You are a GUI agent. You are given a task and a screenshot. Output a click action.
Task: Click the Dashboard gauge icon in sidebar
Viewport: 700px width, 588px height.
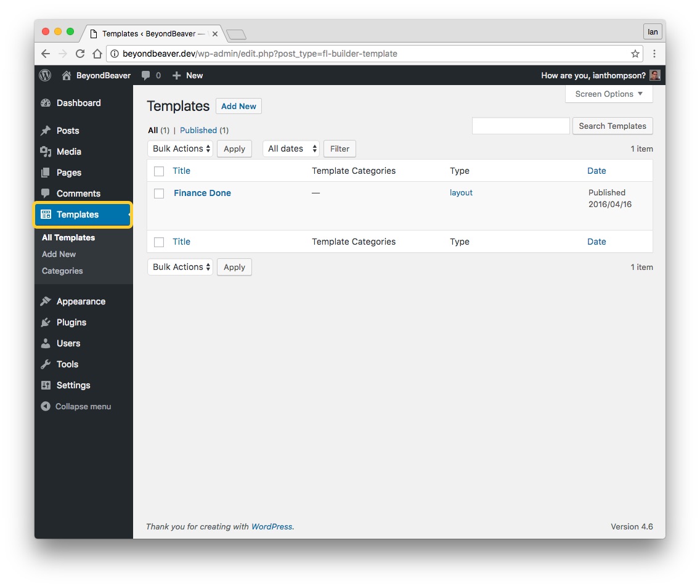[46, 103]
